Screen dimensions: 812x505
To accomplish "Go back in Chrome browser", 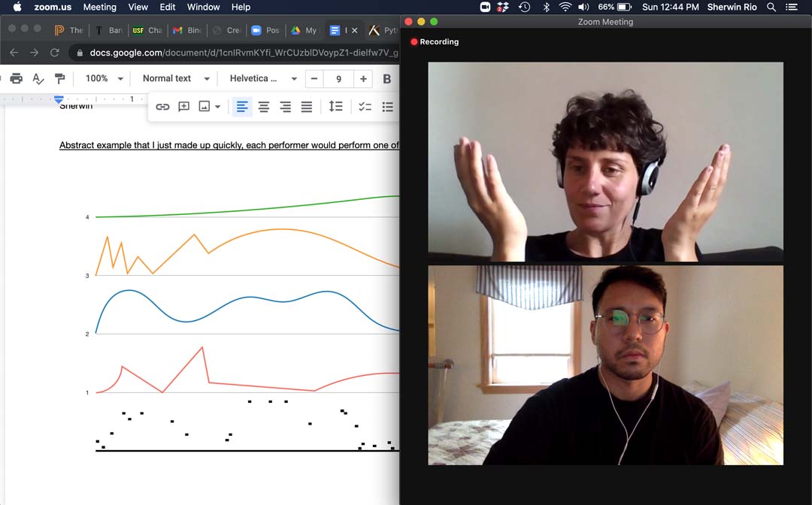I will pos(14,53).
